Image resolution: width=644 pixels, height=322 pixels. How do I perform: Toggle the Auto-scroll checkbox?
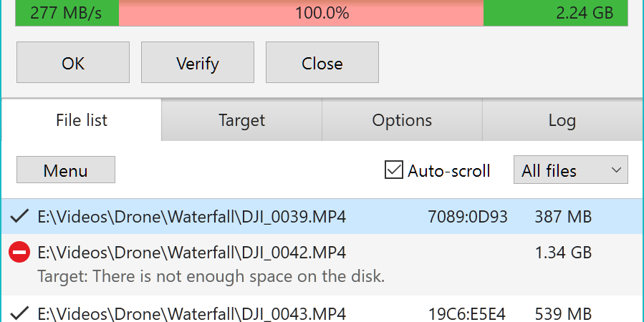pyautogui.click(x=393, y=170)
